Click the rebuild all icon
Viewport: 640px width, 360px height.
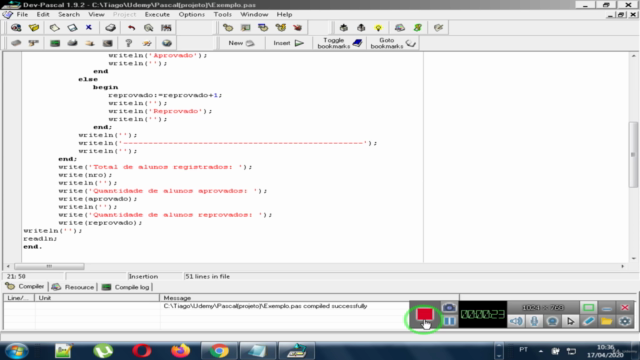tap(280, 28)
